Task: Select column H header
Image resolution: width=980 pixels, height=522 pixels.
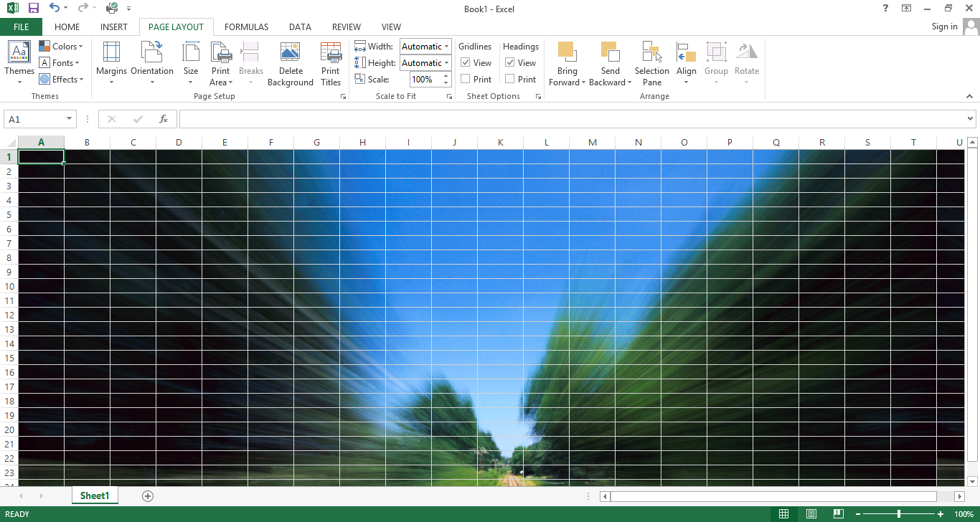Action: 362,143
